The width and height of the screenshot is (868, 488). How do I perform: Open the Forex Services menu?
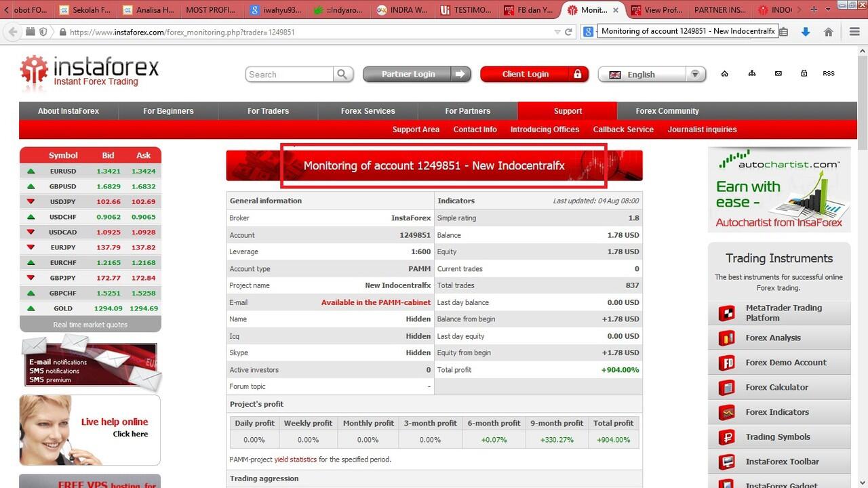point(368,111)
